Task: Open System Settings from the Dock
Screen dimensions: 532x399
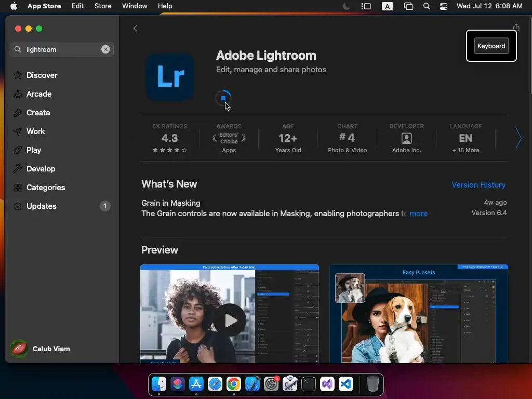Action: pos(271,384)
